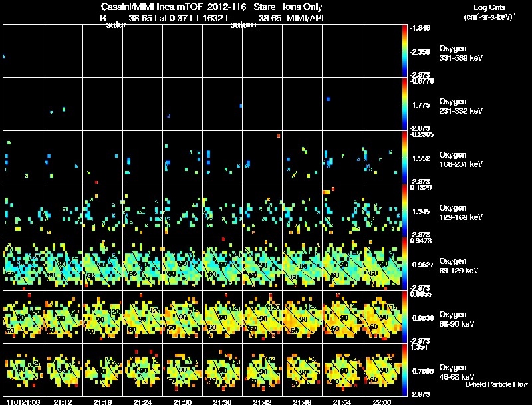
Task: Click the B-field Particle Flow label
Action: (497, 384)
